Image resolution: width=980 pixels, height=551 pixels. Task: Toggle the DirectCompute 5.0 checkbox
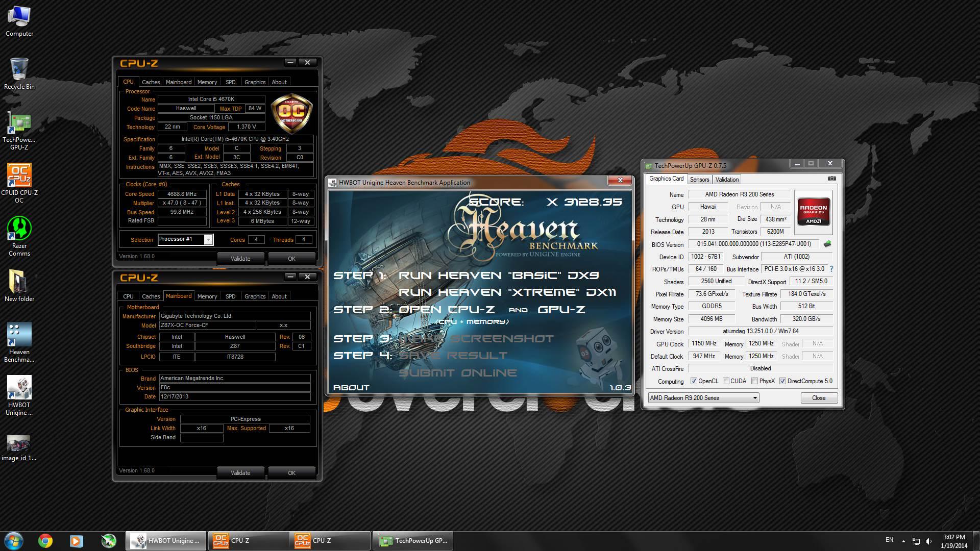pyautogui.click(x=782, y=381)
